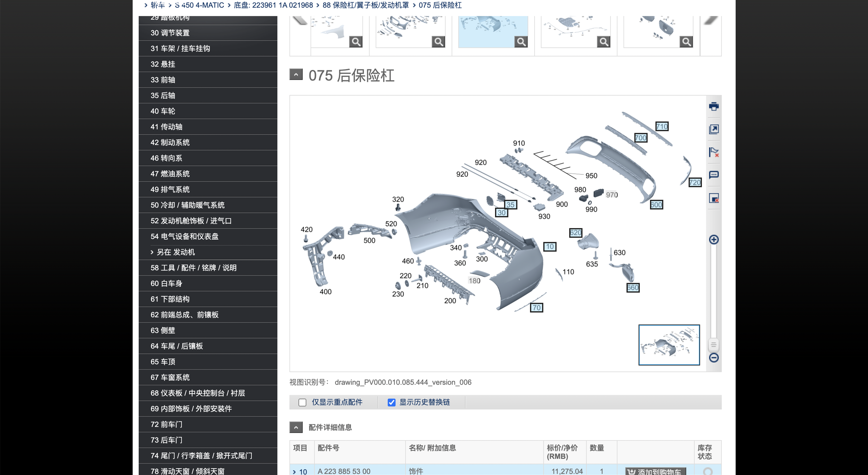Select callout 10 in drawing
Screen dimensions: 868x475
point(550,246)
